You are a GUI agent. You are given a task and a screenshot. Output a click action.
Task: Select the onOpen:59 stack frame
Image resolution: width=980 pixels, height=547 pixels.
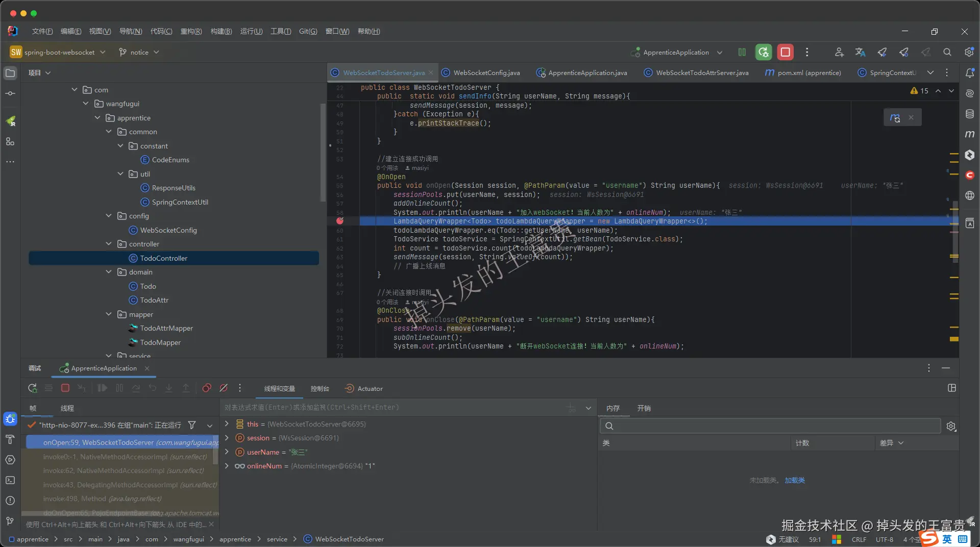point(122,442)
